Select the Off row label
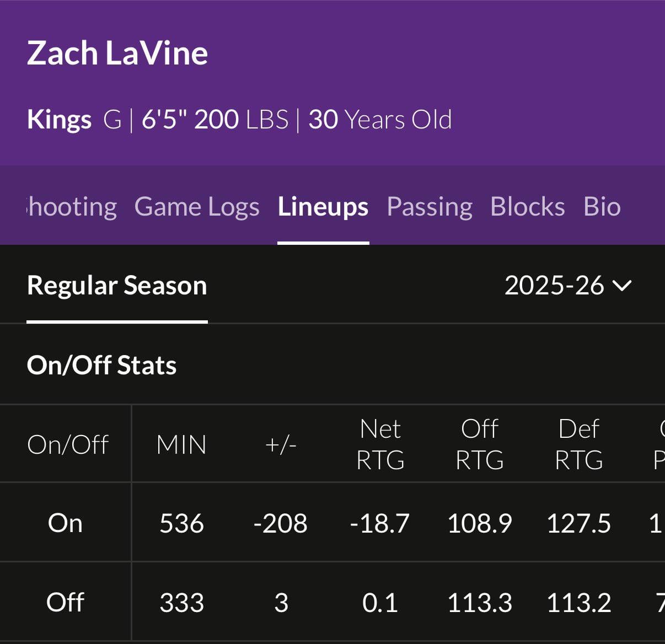The height and width of the screenshot is (644, 665). 65,602
